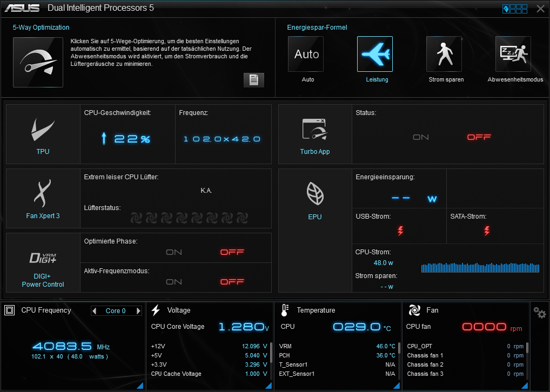
Task: Expand the CPU Frequency panel corner triangle
Action: (x=139, y=386)
